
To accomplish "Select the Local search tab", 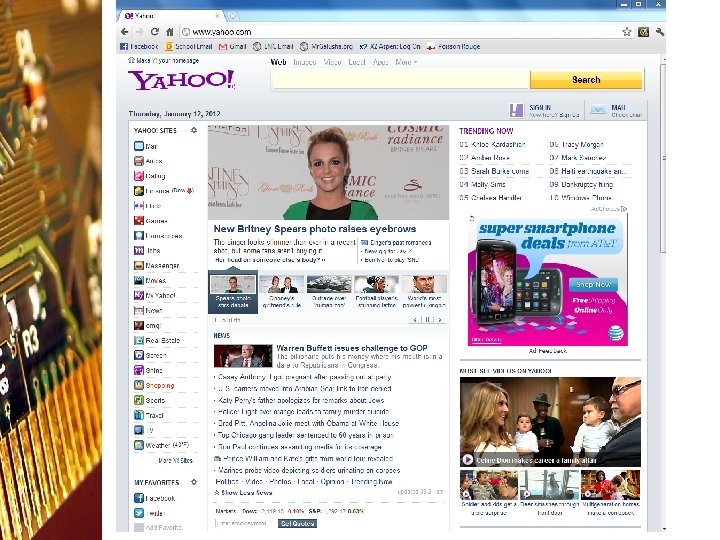I will [357, 62].
